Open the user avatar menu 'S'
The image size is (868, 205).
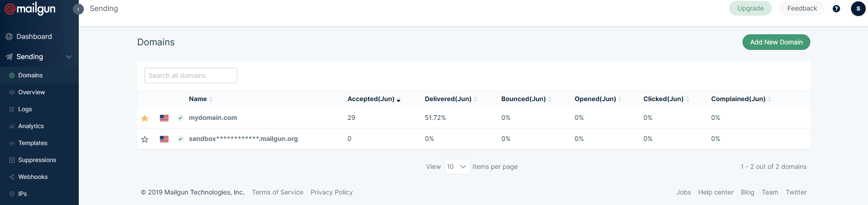[x=858, y=9]
